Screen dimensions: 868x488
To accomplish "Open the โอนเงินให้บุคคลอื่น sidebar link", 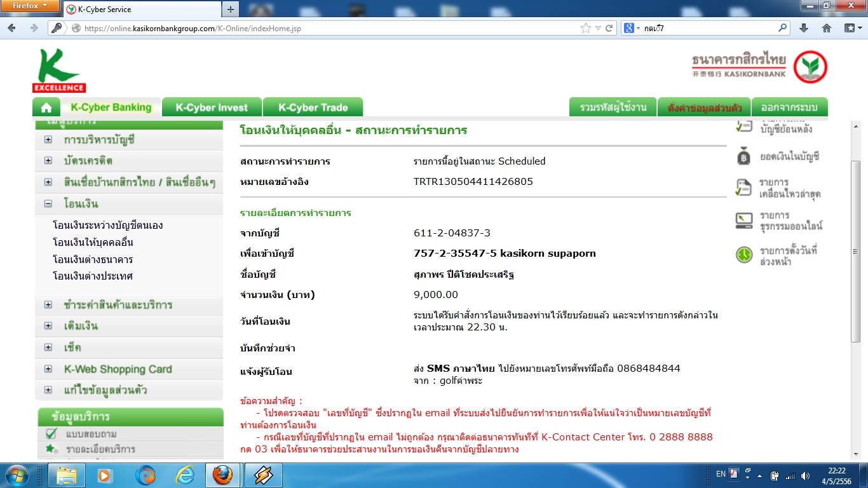I will click(93, 243).
